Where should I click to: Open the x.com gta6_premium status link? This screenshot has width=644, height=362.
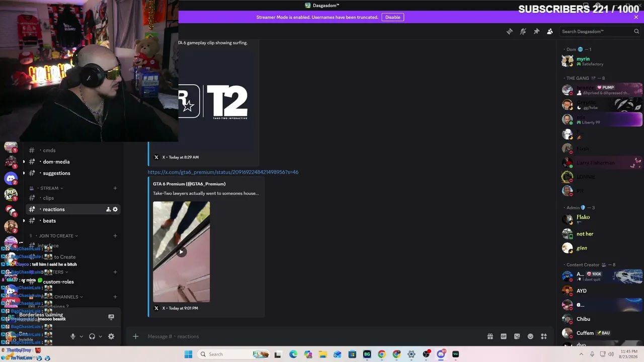click(223, 172)
